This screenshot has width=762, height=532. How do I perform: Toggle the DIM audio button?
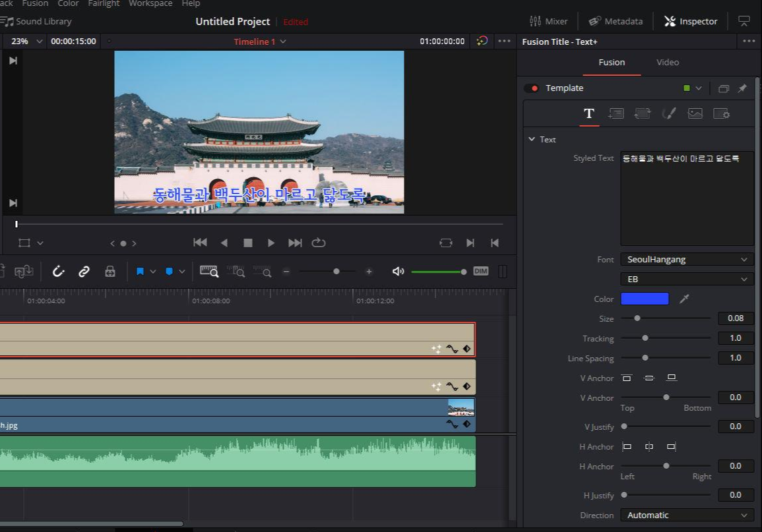point(481,271)
